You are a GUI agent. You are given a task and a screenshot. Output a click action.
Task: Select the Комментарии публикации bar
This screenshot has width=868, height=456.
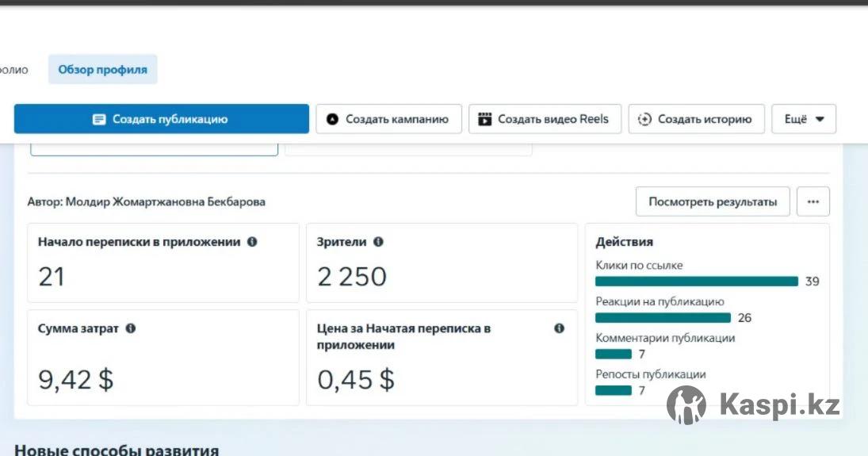tap(614, 354)
